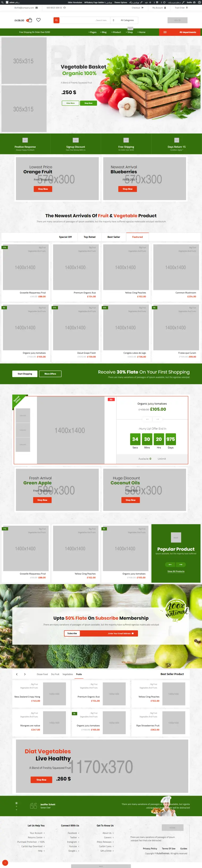
Task: Open Groseille Maquereau Fruit thumbnail in Featured grid
Action: pyautogui.click(x=26, y=267)
